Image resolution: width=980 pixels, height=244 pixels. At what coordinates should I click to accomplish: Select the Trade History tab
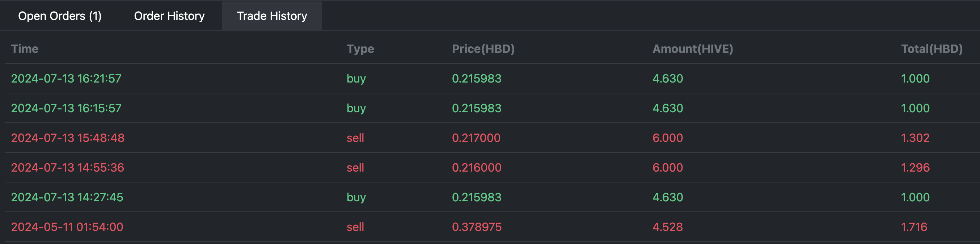[x=272, y=16]
